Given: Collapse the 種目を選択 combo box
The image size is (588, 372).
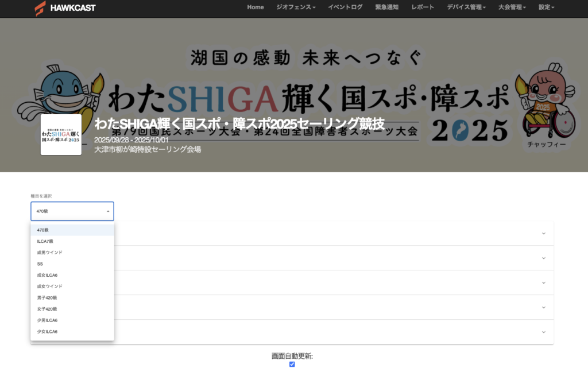Looking at the screenshot, I should (x=72, y=211).
